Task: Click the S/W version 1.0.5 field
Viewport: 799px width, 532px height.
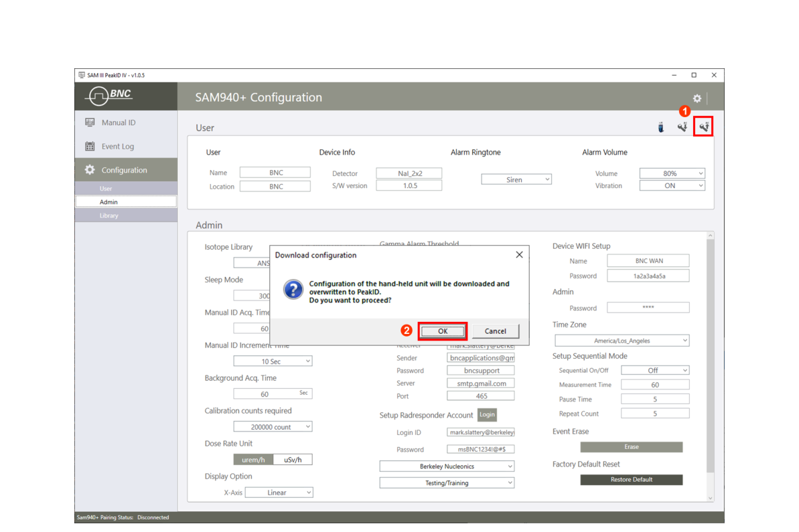Action: (x=409, y=186)
